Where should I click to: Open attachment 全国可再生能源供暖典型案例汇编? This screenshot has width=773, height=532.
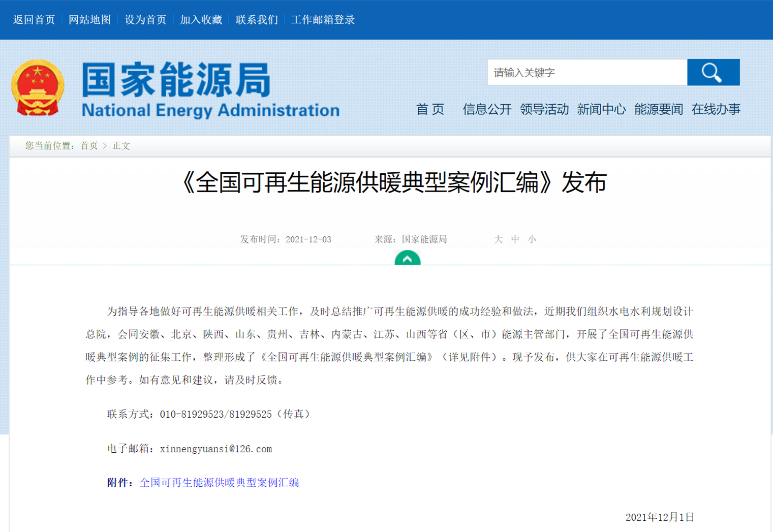[x=219, y=483]
